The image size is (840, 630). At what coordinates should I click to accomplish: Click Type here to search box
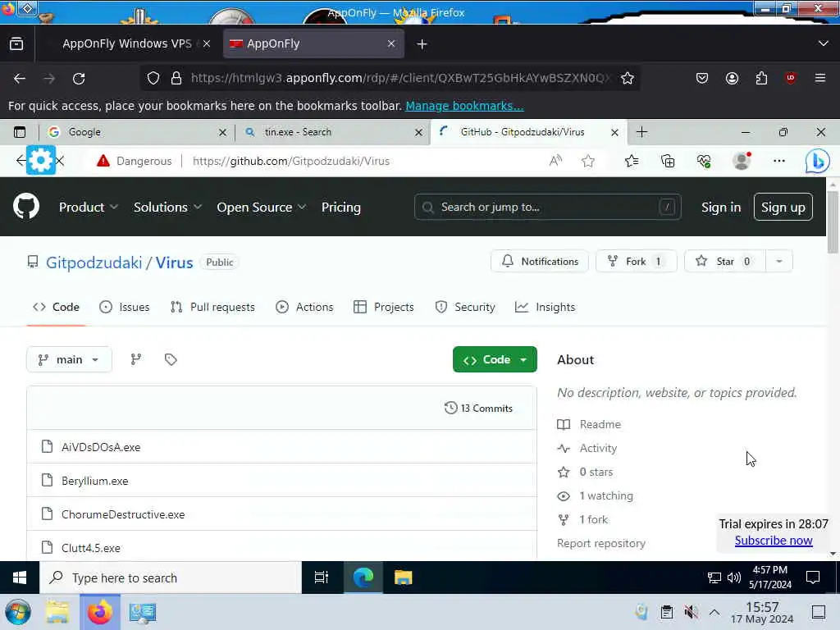click(171, 577)
